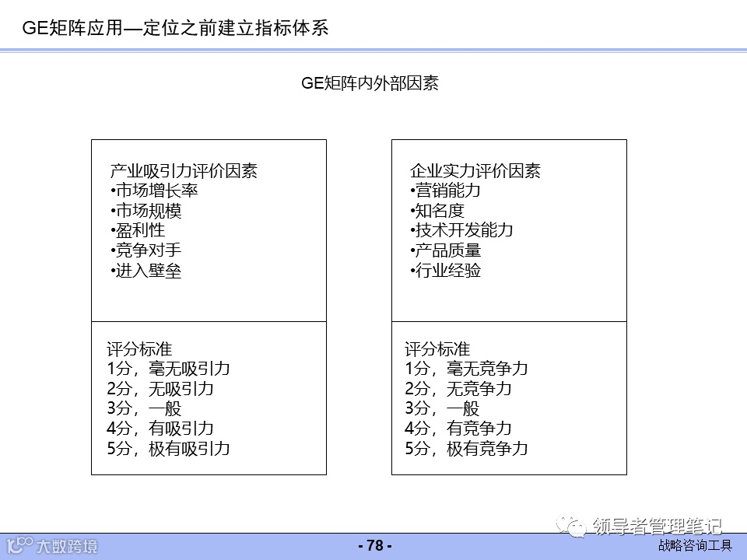The height and width of the screenshot is (560, 747).
Task: Select the line '5分，极有吸引力'
Action: 168,449
